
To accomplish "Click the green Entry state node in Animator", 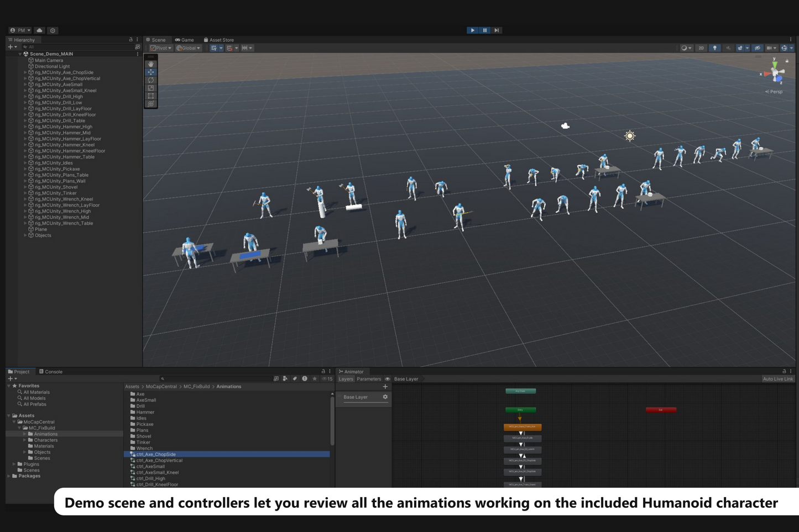I will (x=520, y=410).
